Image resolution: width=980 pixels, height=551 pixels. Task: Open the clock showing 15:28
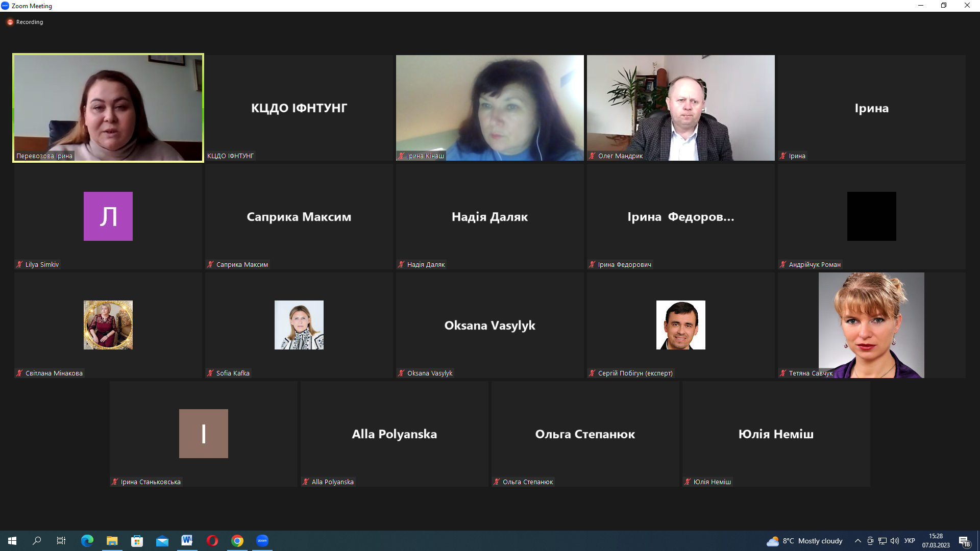click(x=936, y=541)
